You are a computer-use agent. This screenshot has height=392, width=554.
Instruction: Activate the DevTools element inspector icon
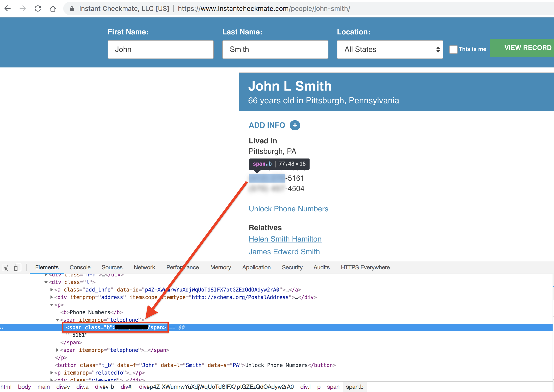[x=5, y=267]
